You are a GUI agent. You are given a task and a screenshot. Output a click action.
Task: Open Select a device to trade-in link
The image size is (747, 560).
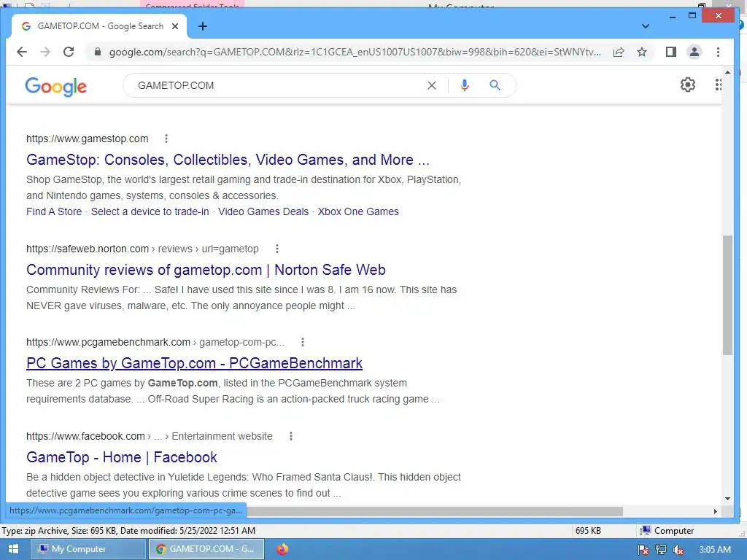point(150,211)
